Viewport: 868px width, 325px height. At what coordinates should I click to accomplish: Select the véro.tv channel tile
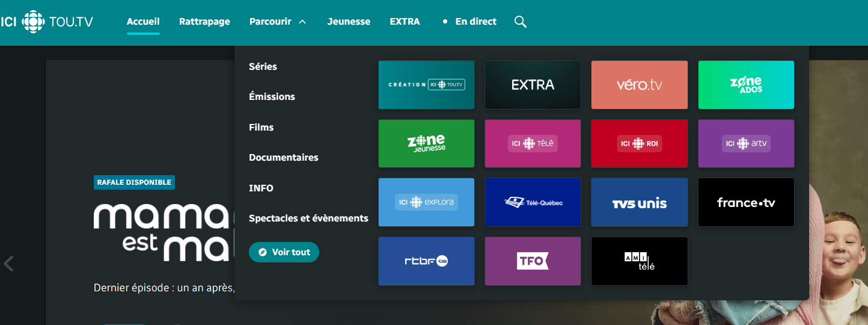tap(640, 85)
